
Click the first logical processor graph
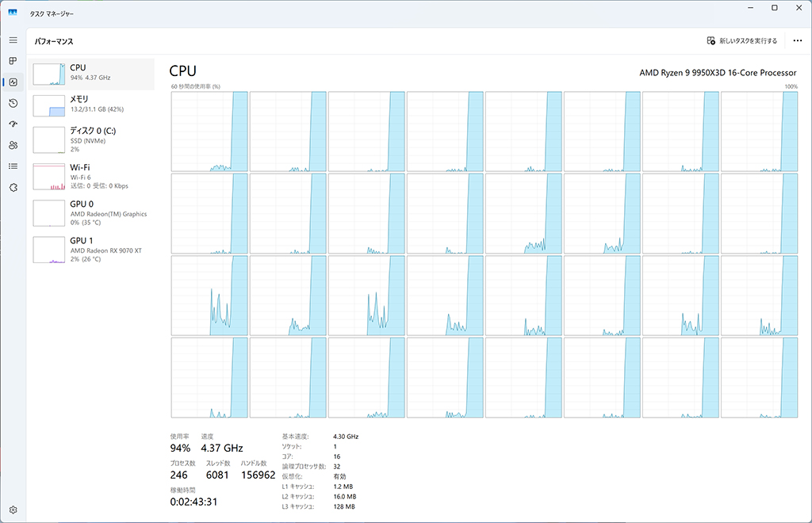[x=209, y=132]
